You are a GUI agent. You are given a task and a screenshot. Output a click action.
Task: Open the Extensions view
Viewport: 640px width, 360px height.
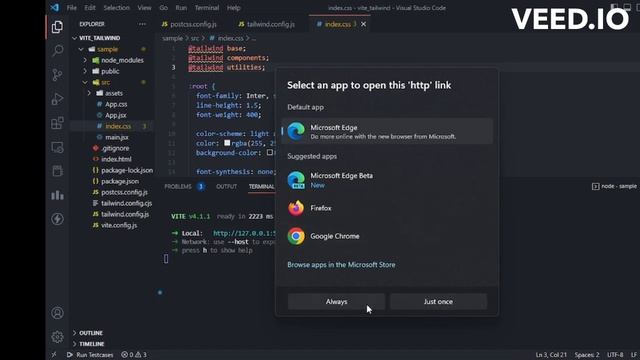pyautogui.click(x=57, y=123)
